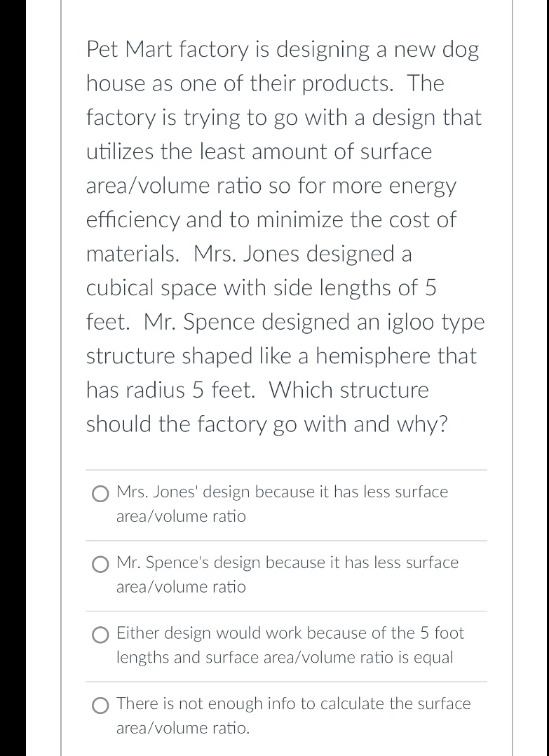This screenshot has width=549, height=756.
Task: Select Mrs. Jones' design radio button
Action: tap(100, 494)
